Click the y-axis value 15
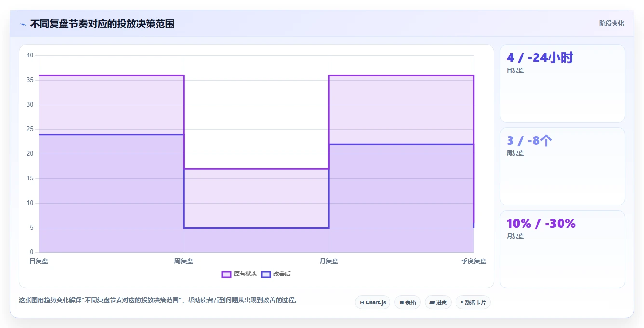This screenshot has height=328, width=644. point(30,178)
